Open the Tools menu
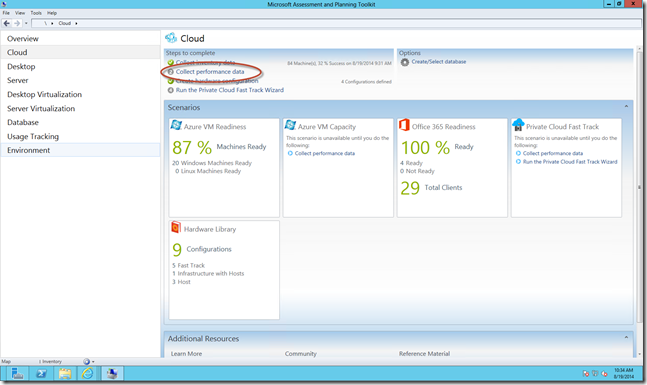 click(36, 13)
